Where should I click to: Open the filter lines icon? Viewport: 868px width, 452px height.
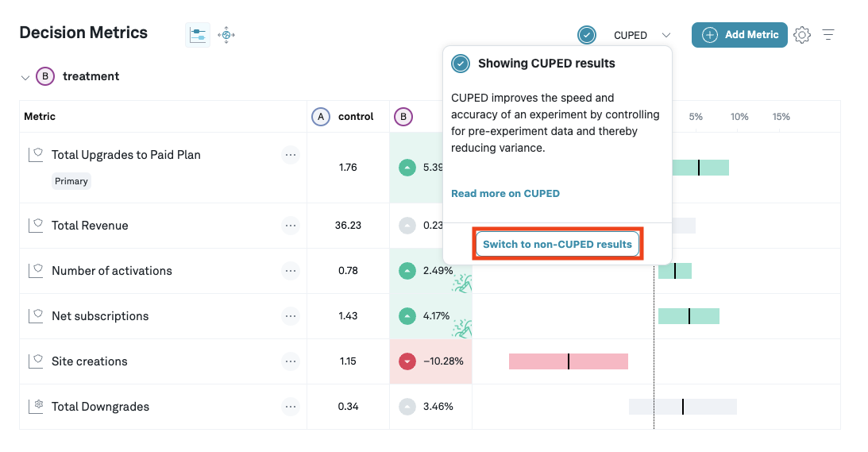(828, 35)
